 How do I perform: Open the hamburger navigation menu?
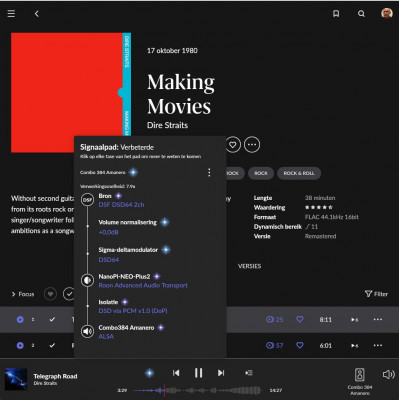pos(11,14)
